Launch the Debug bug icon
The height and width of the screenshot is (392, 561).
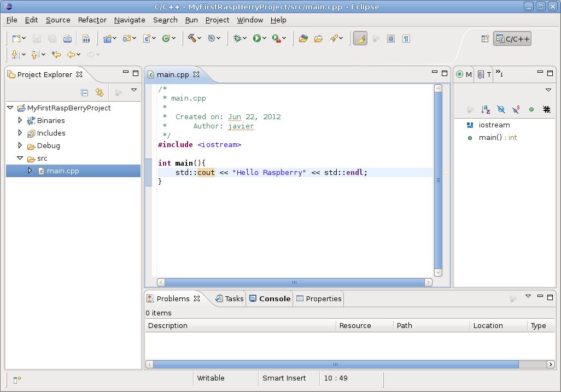pos(237,38)
